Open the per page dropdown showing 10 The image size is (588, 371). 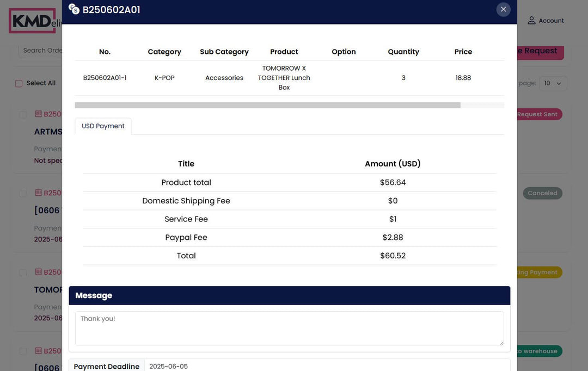tap(553, 83)
